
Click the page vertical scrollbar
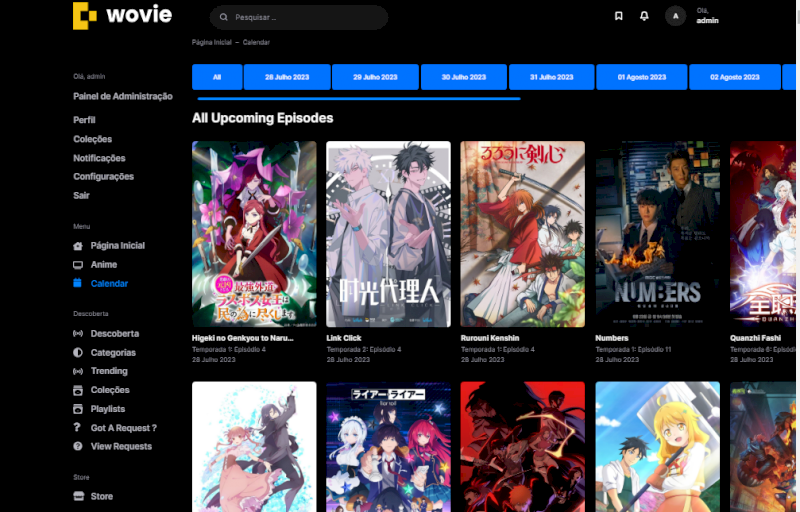coord(797,256)
